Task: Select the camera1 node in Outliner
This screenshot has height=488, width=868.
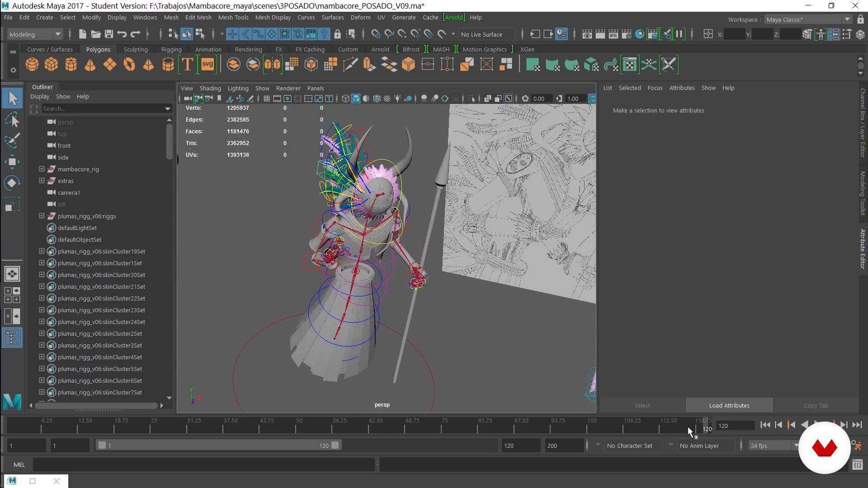Action: (x=69, y=192)
